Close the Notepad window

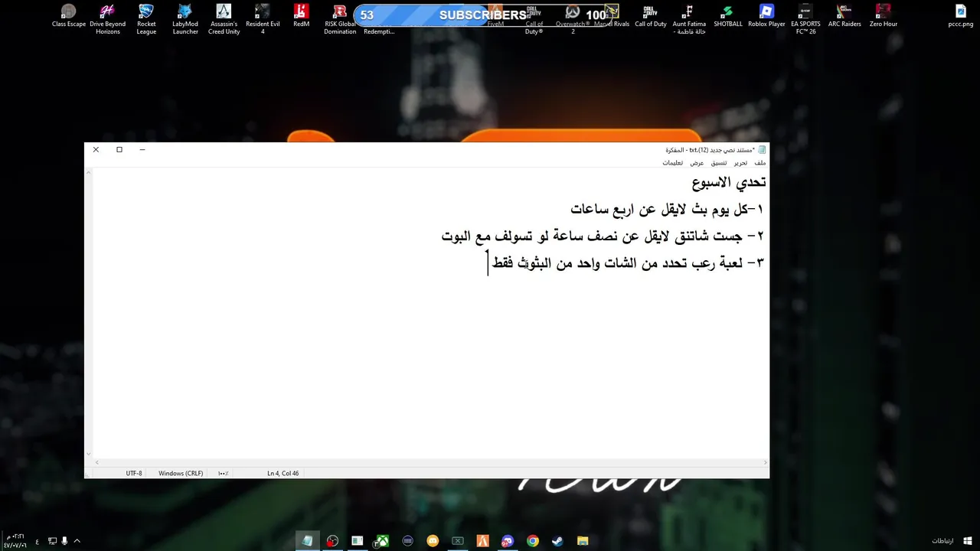pyautogui.click(x=96, y=150)
